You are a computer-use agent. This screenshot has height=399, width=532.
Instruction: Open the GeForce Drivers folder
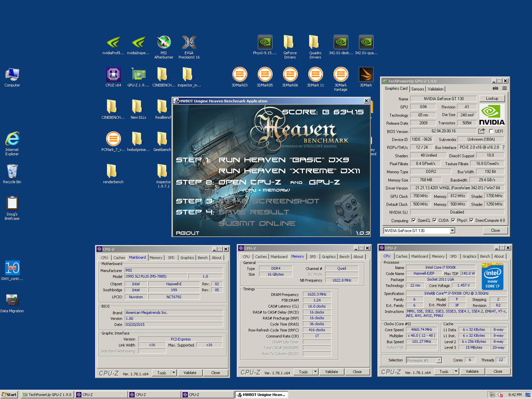click(x=290, y=47)
